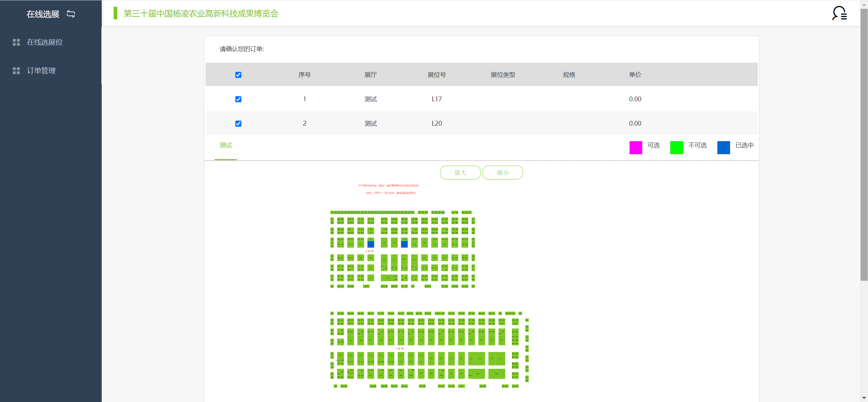Select the blue highlighted booth L17 on map
This screenshot has width=868, height=402.
pyautogui.click(x=371, y=244)
